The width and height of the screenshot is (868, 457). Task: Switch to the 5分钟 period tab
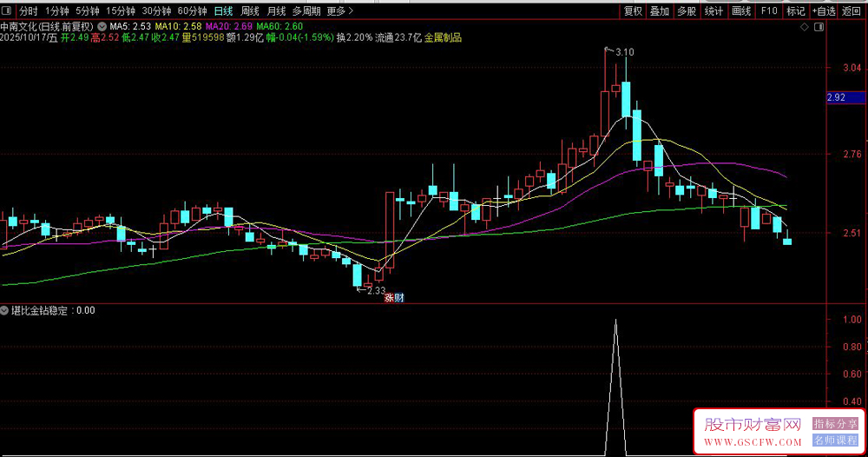[x=88, y=11]
